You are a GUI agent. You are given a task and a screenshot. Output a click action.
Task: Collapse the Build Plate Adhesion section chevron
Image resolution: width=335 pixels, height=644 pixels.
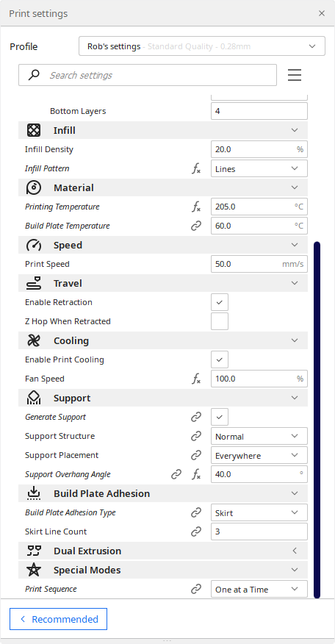click(x=295, y=493)
